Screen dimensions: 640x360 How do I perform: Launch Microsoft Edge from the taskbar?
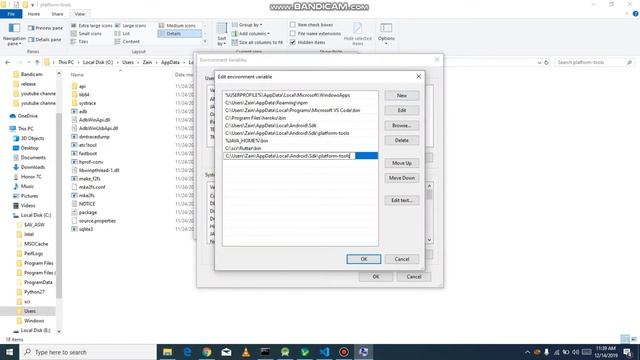click(187, 352)
